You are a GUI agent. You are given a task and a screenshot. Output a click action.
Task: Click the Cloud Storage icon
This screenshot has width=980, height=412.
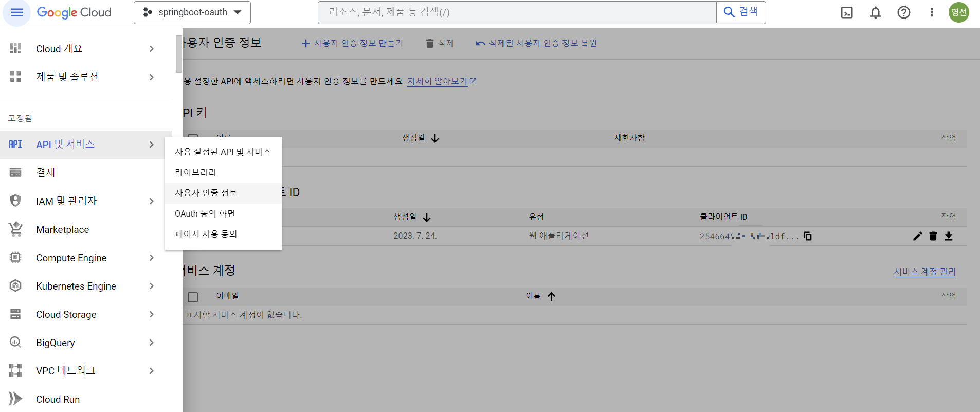15,314
